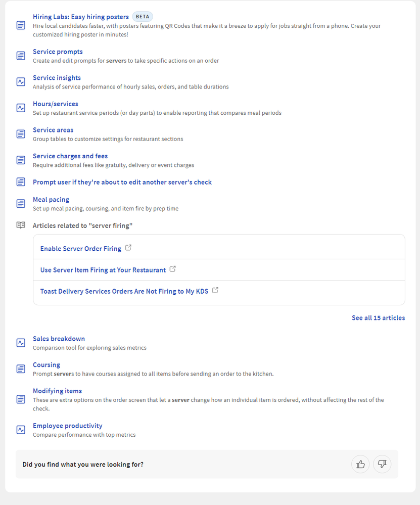Image resolution: width=420 pixels, height=505 pixels.
Task: Click the chart icon beside Sales breakdown
Action: tap(21, 343)
